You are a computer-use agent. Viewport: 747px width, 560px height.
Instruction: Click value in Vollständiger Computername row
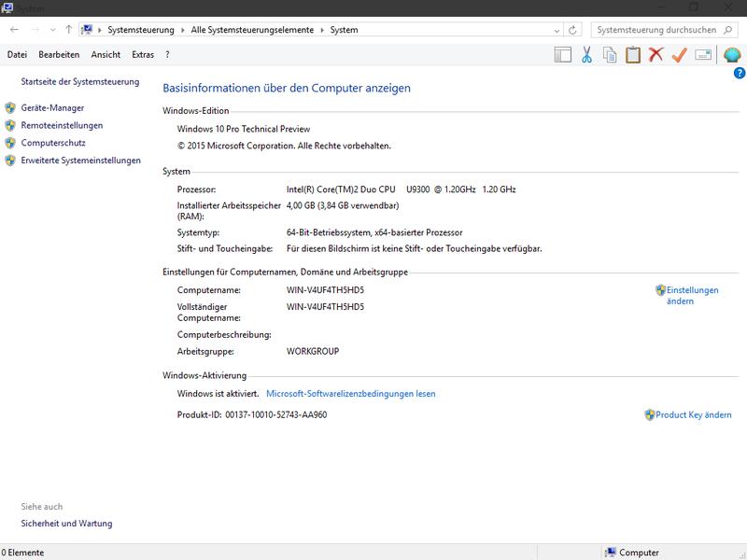325,307
